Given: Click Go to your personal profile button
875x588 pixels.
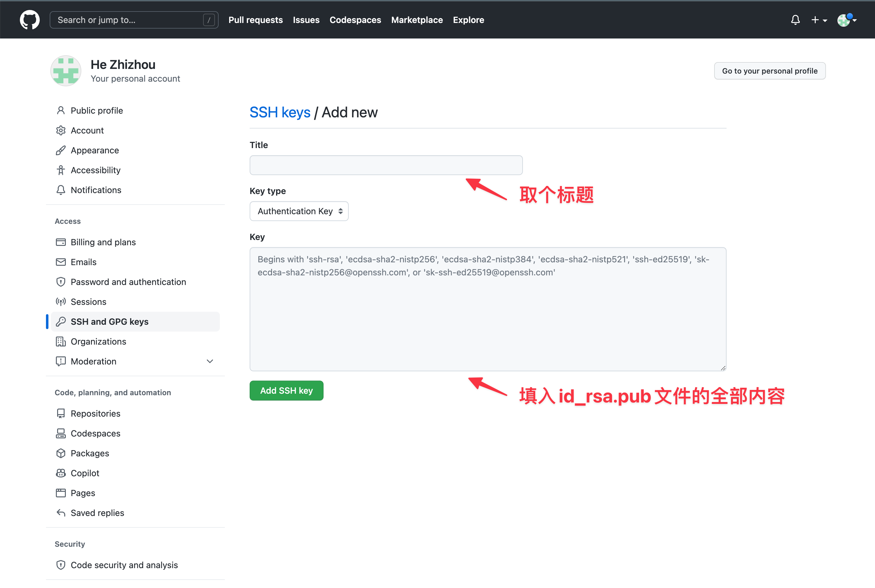Looking at the screenshot, I should click(x=770, y=71).
